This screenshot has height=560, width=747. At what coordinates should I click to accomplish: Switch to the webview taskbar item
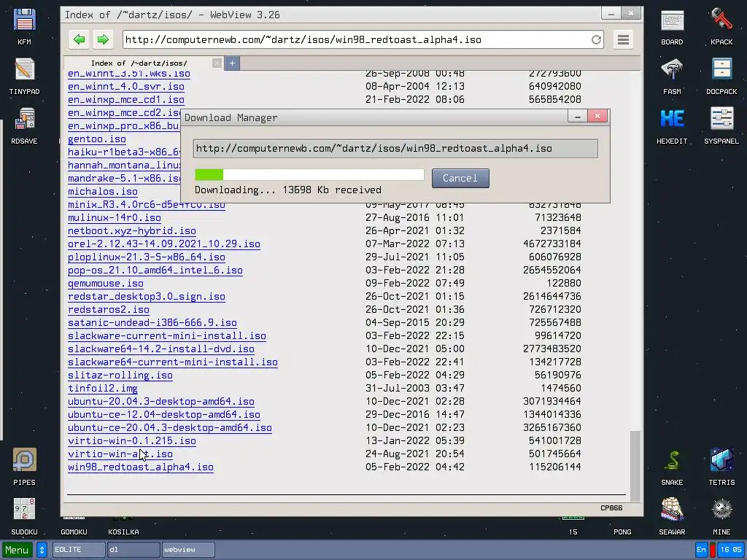(188, 550)
